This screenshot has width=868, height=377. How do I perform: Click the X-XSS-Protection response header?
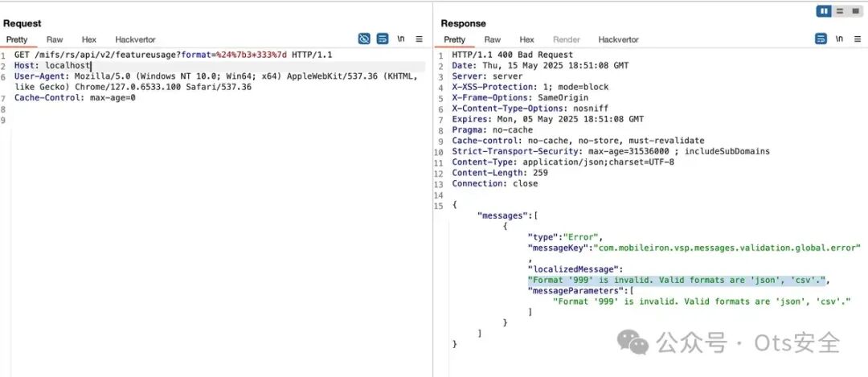[530, 87]
